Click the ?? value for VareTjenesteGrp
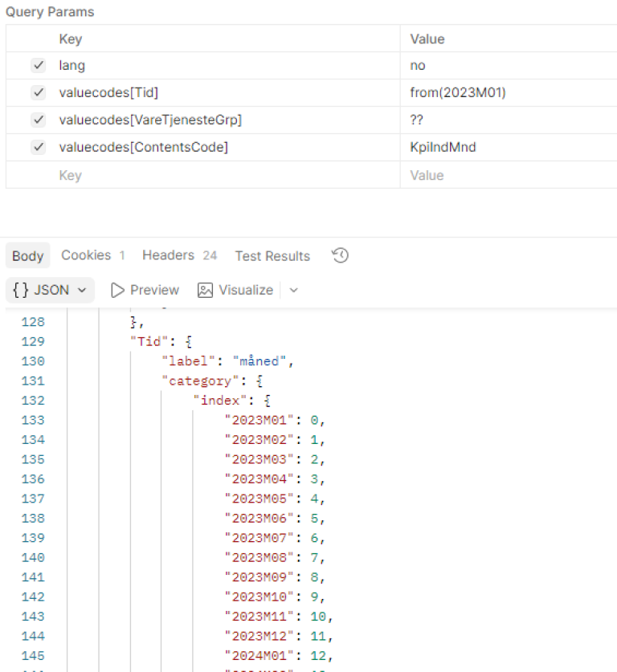 (x=416, y=120)
